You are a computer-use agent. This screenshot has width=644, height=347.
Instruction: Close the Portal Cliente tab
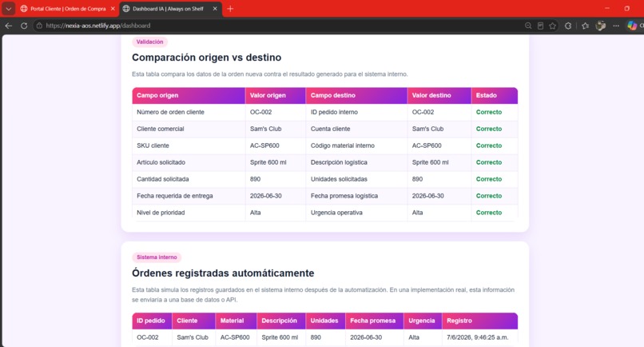(113, 9)
